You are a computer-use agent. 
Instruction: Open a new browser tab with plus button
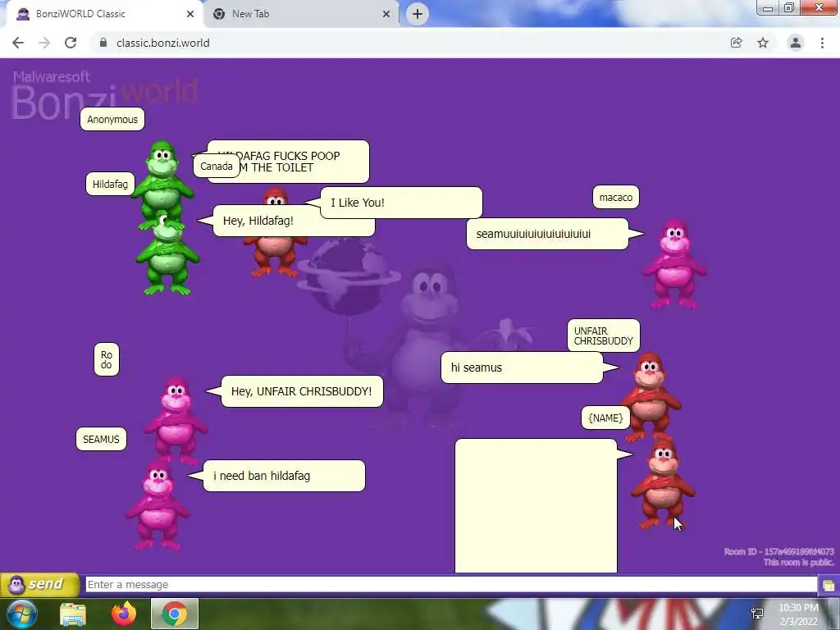pos(418,14)
